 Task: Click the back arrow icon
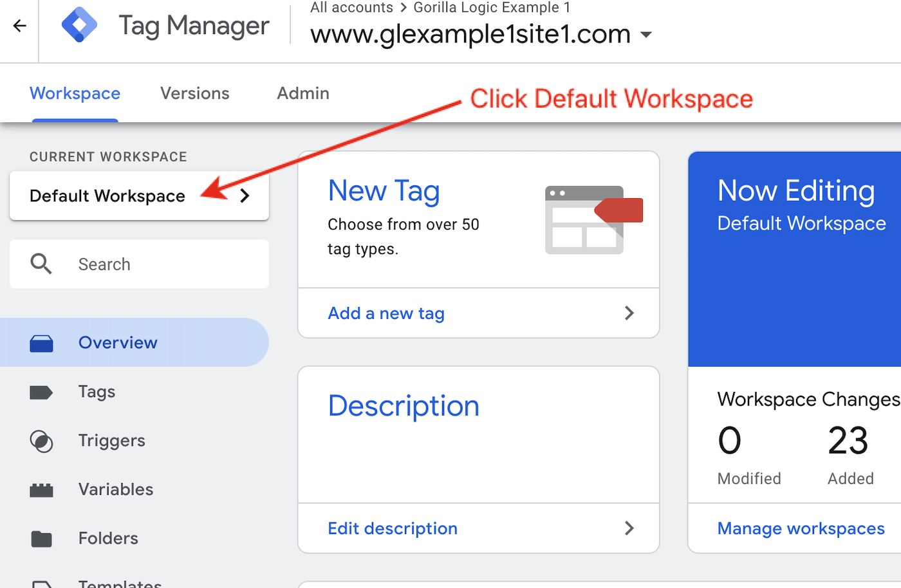[20, 26]
